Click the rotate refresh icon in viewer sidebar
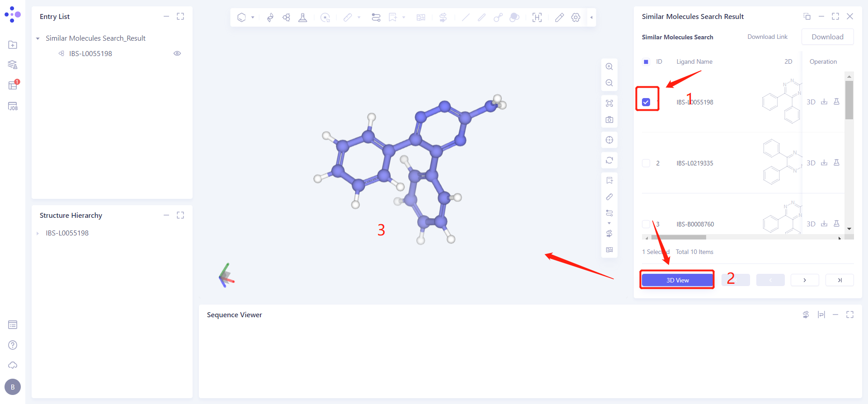 click(609, 160)
